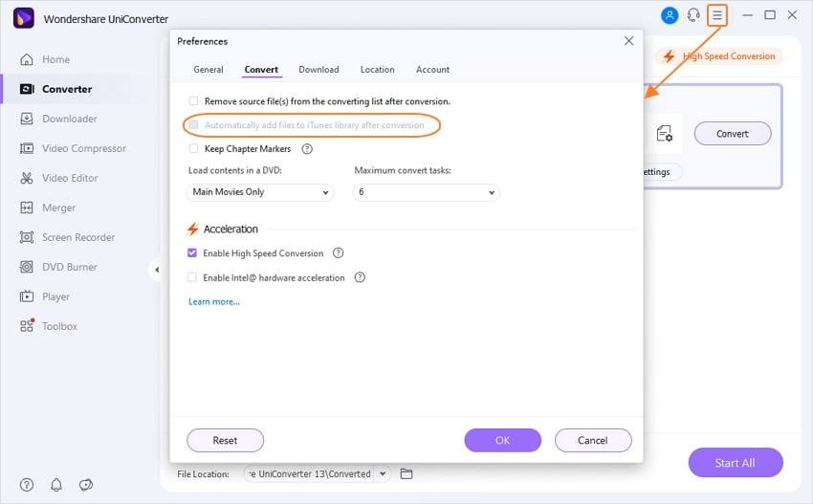
Task: Click the help question mark icon at bottom left
Action: pos(27,485)
